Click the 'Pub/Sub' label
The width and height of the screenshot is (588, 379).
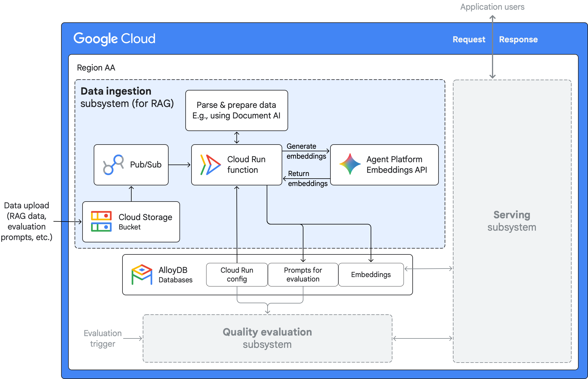pyautogui.click(x=146, y=165)
